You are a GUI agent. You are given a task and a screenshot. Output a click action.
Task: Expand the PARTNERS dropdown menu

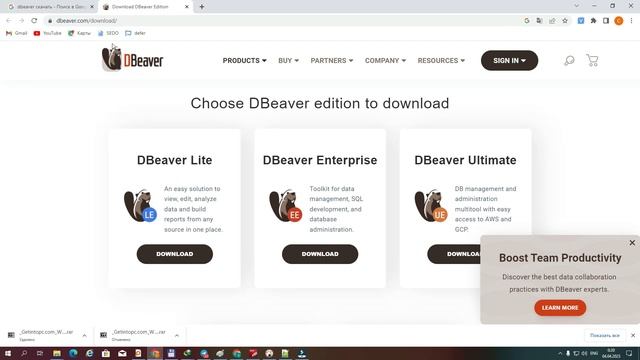tap(331, 60)
